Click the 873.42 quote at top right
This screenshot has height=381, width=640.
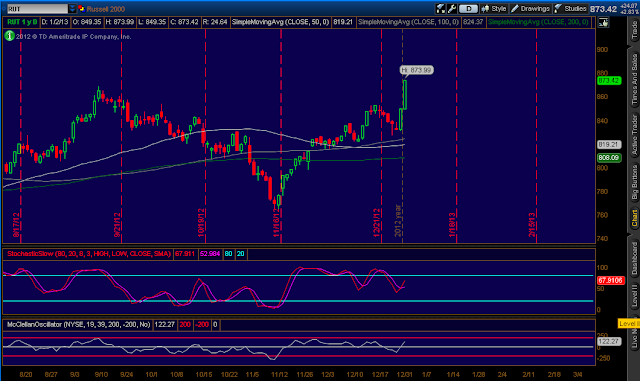(x=603, y=9)
